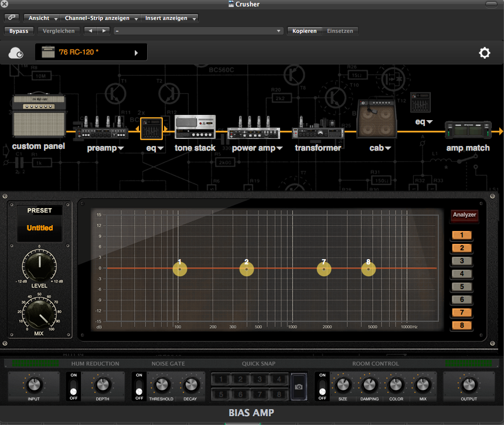The image size is (504, 425).
Task: Click the noise gate THRESHOLD knob
Action: pyautogui.click(x=162, y=385)
